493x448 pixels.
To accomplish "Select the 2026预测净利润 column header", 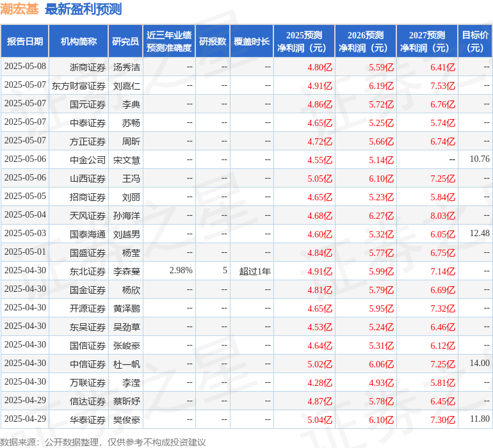I will tap(366, 42).
